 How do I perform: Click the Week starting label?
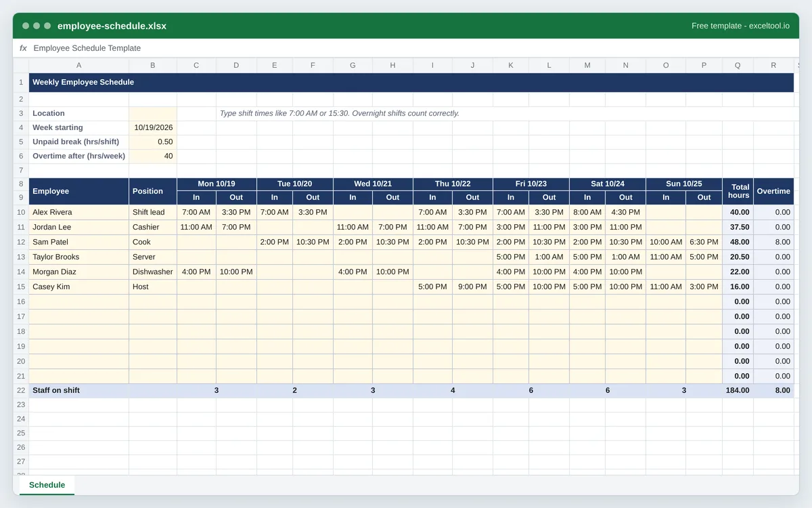[58, 127]
